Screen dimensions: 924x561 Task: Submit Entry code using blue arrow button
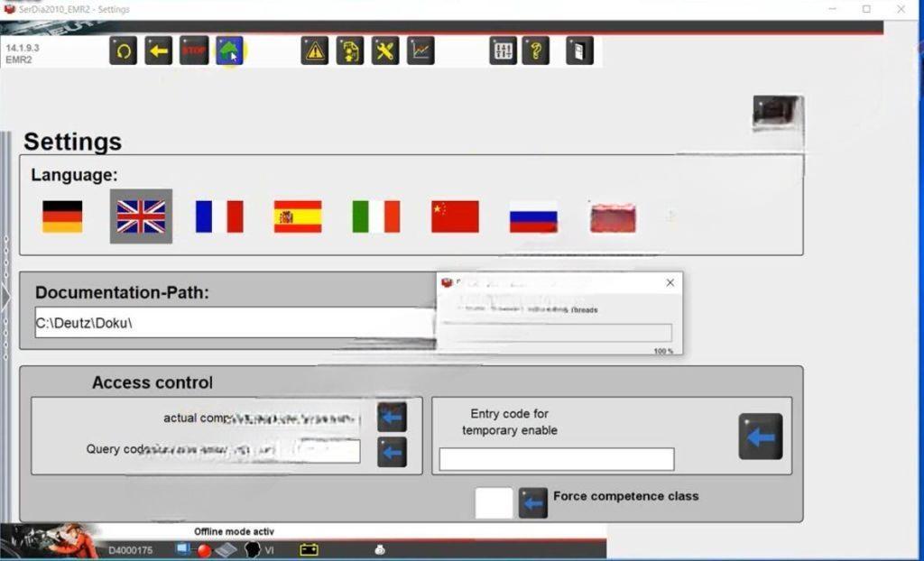coord(760,437)
